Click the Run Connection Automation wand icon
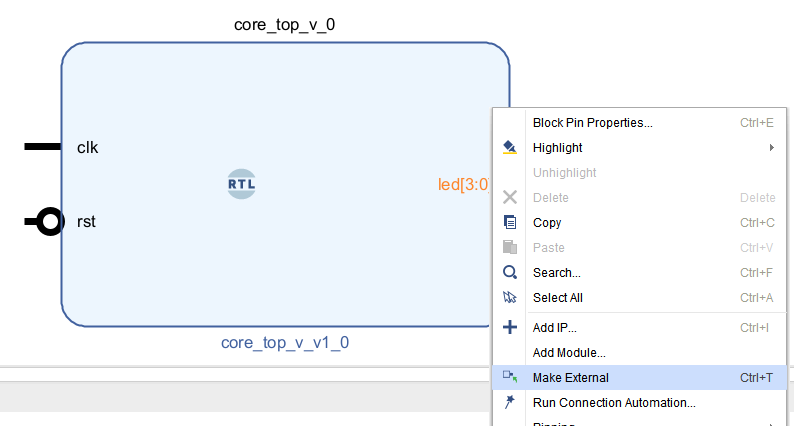The width and height of the screenshot is (794, 426). (x=510, y=402)
